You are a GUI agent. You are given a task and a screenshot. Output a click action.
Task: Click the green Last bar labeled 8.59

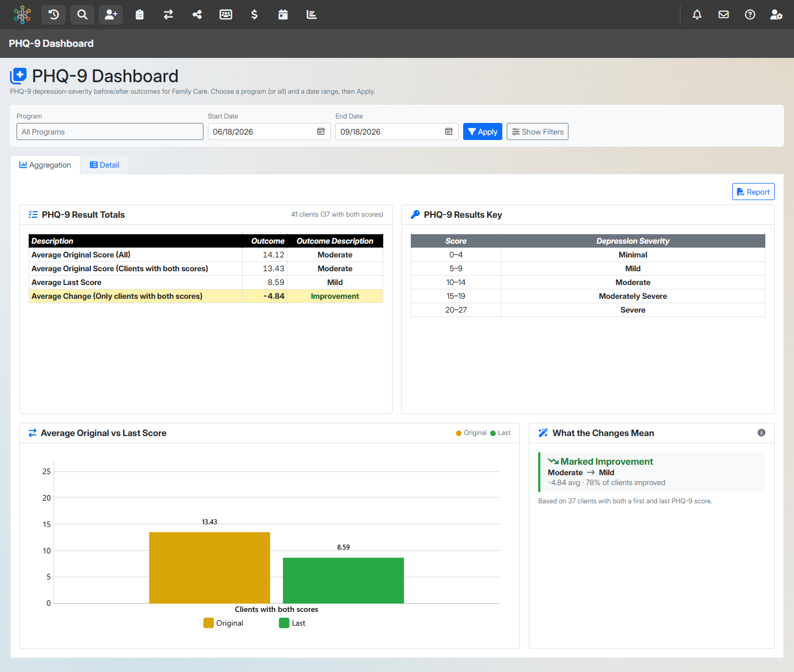(x=344, y=580)
